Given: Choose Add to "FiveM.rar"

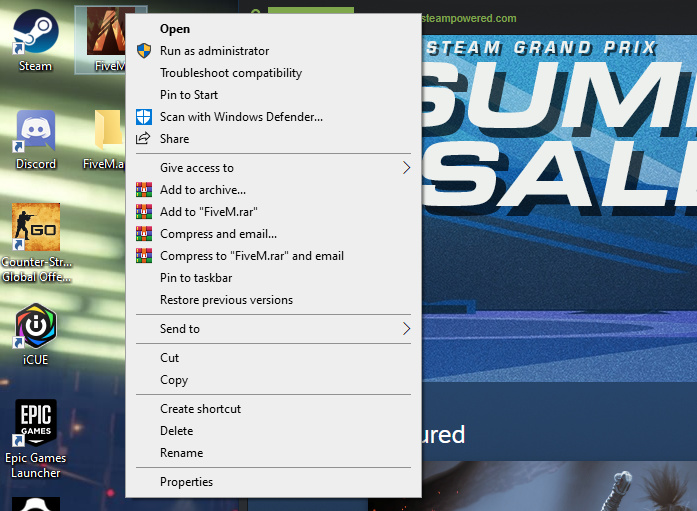Looking at the screenshot, I should pyautogui.click(x=273, y=212).
